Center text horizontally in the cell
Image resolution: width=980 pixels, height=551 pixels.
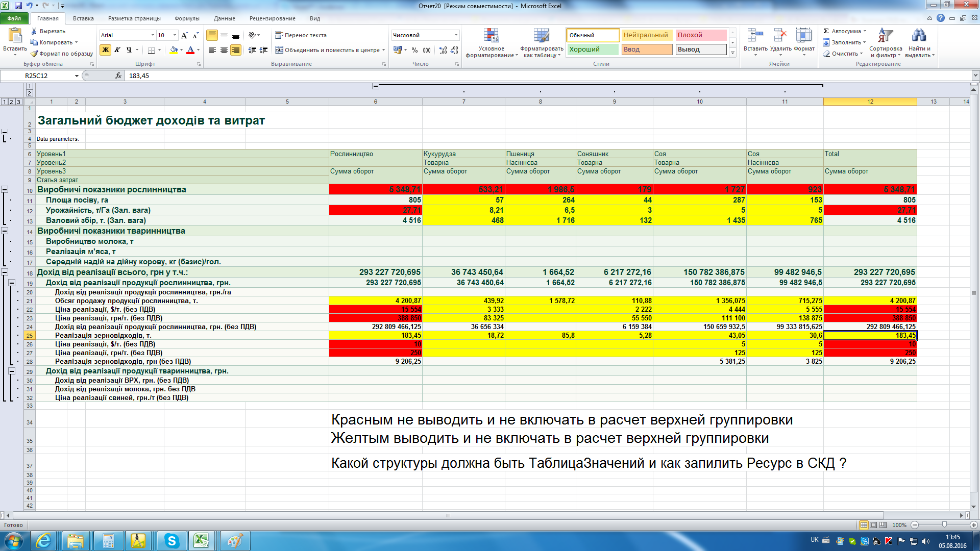pos(224,50)
